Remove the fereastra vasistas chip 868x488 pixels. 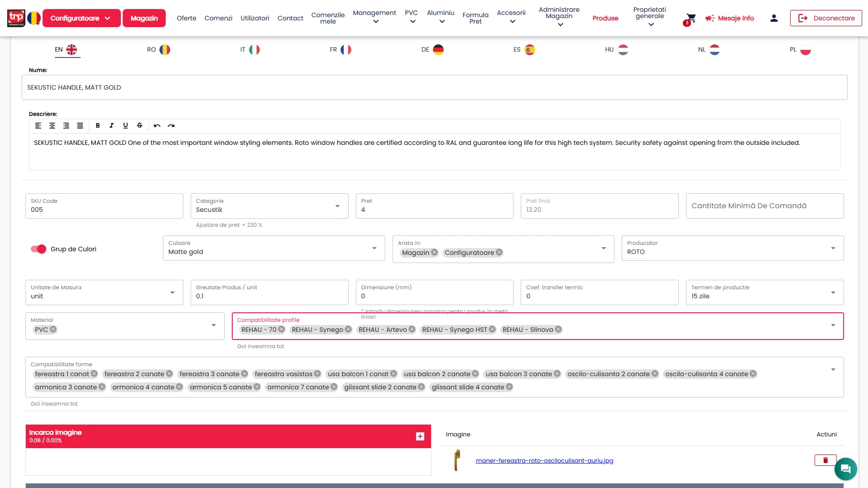coord(317,374)
